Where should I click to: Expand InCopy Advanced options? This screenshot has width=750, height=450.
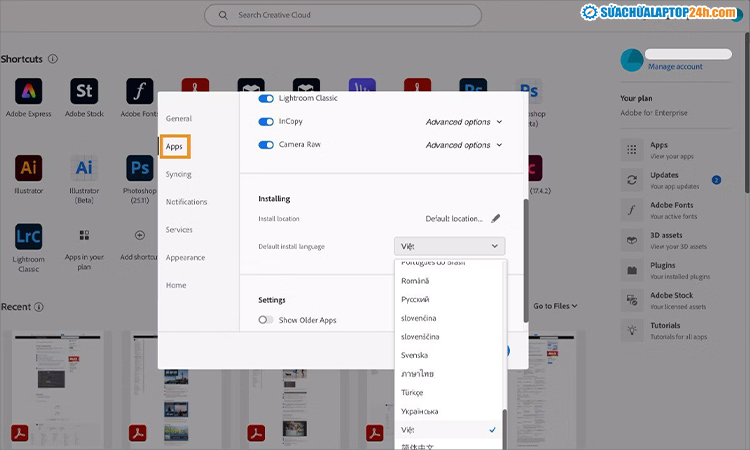[x=463, y=122]
